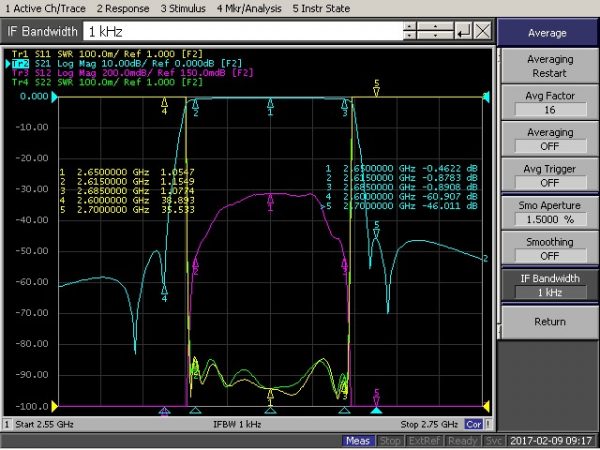
Task: Click the yellow marker 4 readout value 38.893
Action: (x=178, y=200)
